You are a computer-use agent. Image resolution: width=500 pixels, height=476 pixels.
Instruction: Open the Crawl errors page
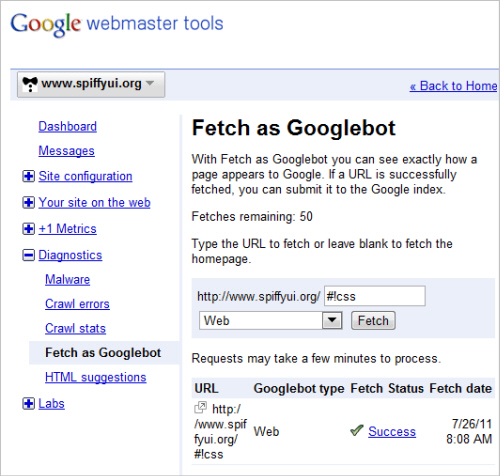pyautogui.click(x=77, y=304)
